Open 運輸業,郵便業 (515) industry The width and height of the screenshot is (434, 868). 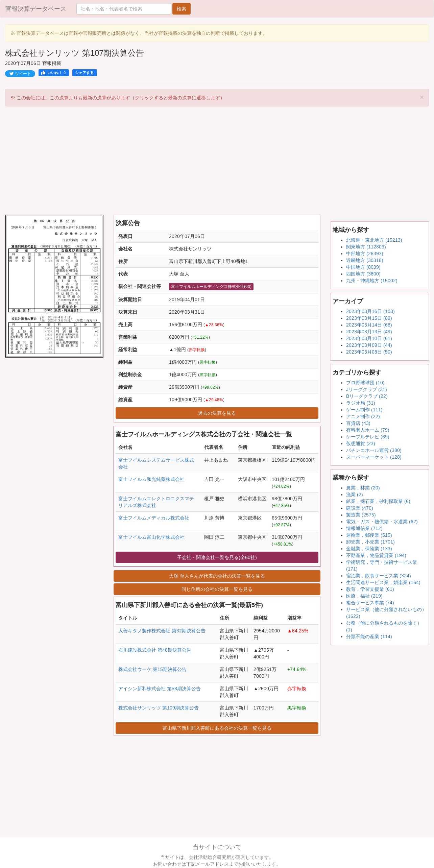[369, 535]
